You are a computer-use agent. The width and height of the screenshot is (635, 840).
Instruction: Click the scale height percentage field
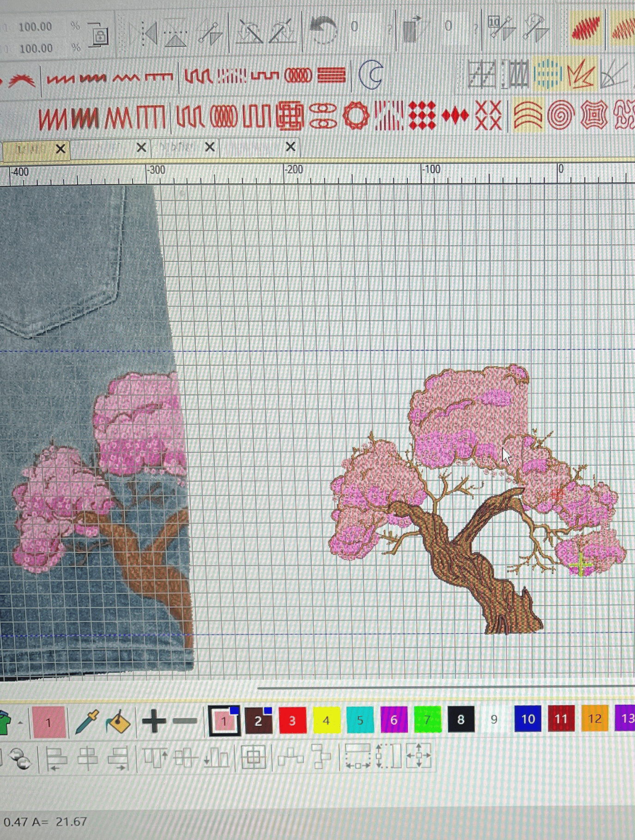click(35, 48)
